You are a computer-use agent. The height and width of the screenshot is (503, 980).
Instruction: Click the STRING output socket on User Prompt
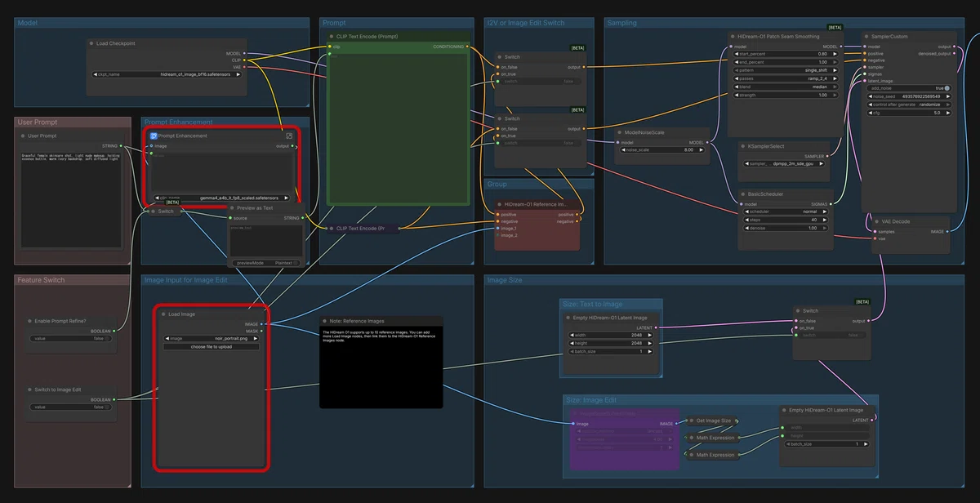pos(122,145)
